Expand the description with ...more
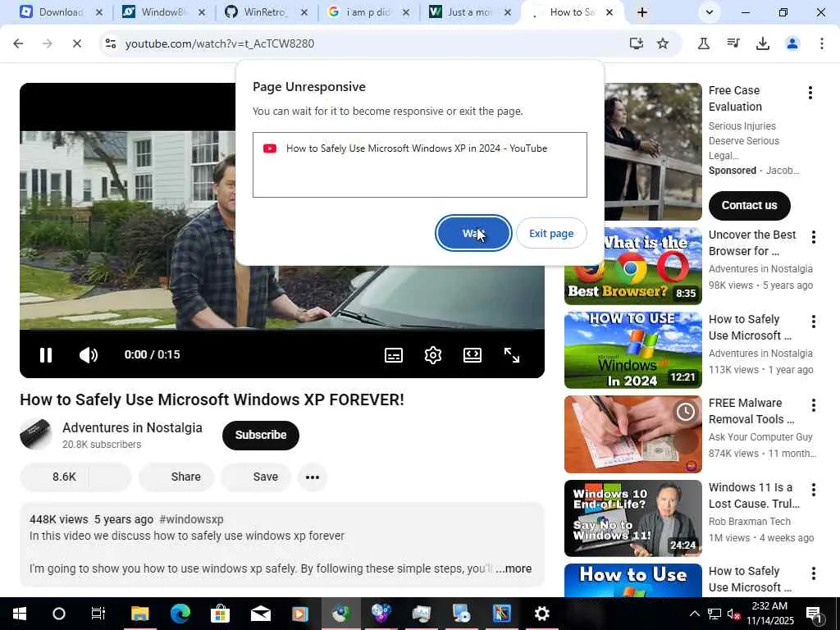The height and width of the screenshot is (630, 840). pyautogui.click(x=514, y=568)
